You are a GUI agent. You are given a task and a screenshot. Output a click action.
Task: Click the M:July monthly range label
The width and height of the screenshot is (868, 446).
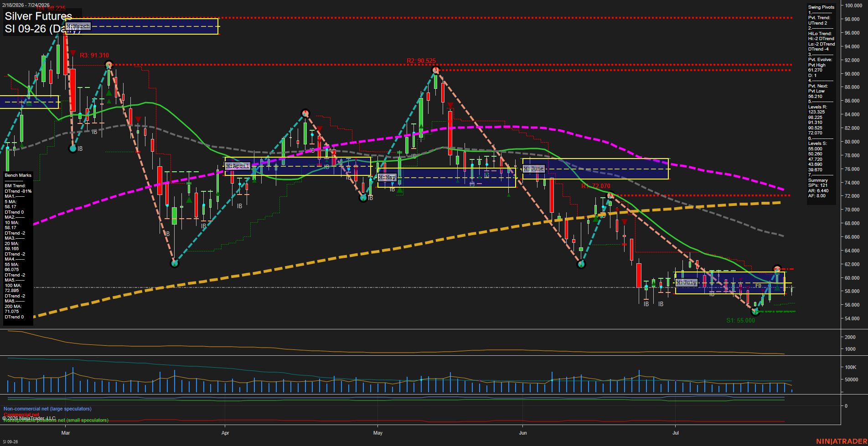[x=687, y=282]
